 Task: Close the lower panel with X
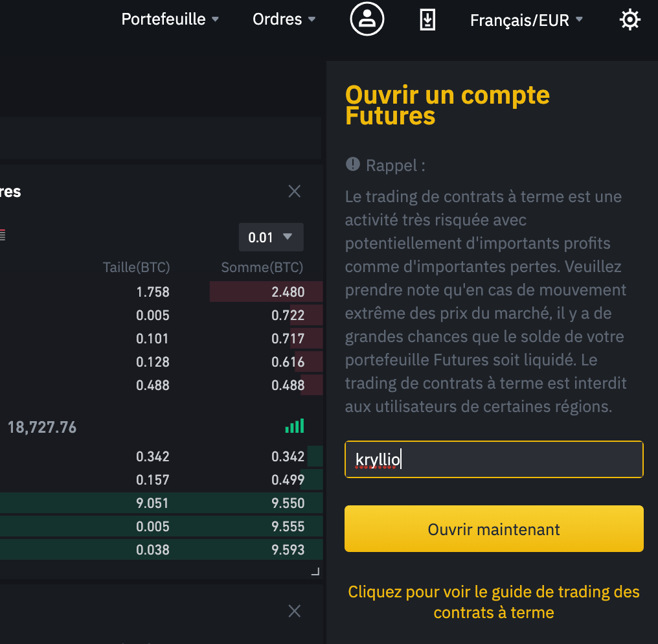(295, 611)
